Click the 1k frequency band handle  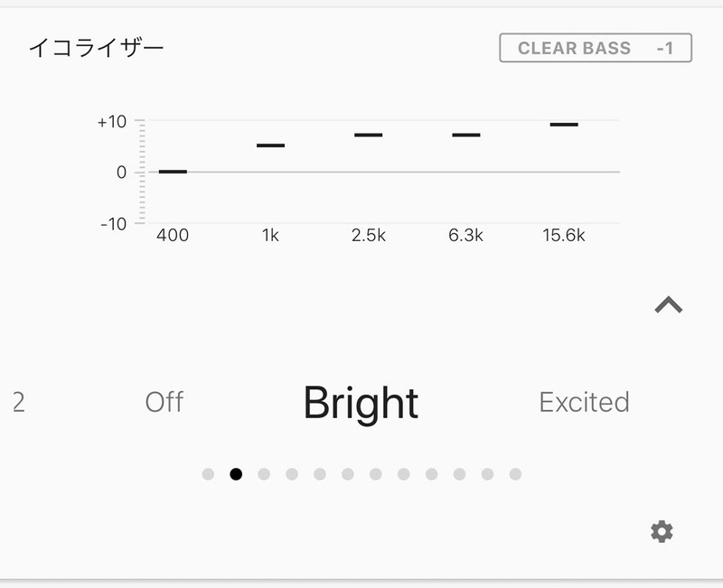tap(270, 144)
